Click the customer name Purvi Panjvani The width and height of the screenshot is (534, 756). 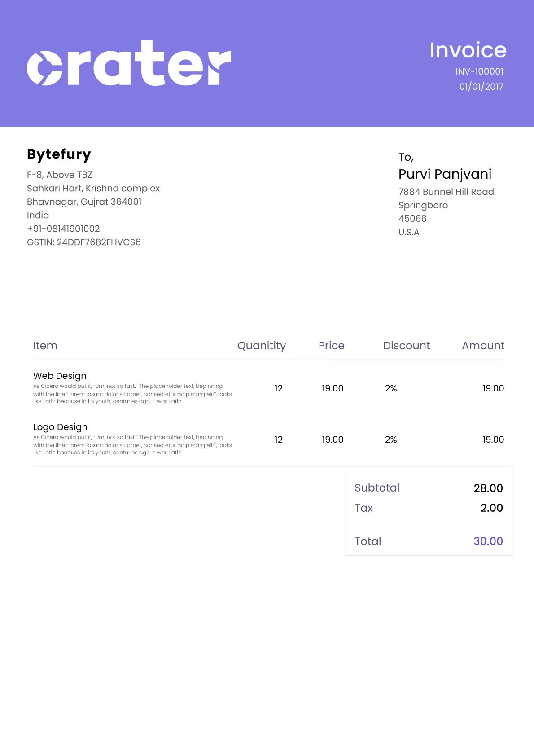(x=445, y=174)
